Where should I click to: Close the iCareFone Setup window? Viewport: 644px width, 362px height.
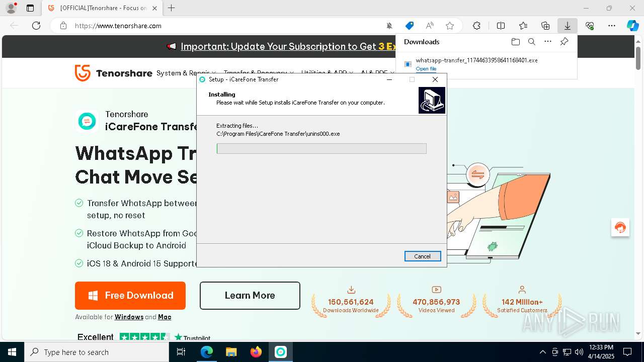(435, 79)
